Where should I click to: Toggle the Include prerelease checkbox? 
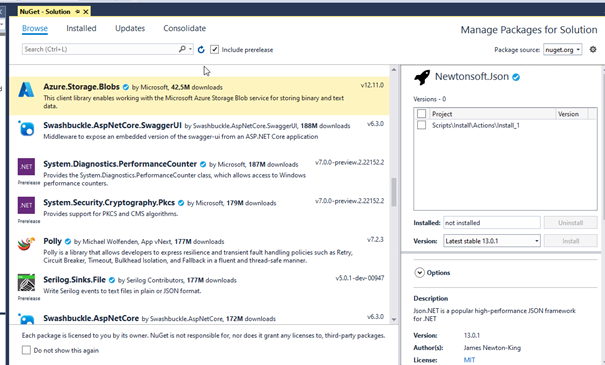click(x=215, y=49)
